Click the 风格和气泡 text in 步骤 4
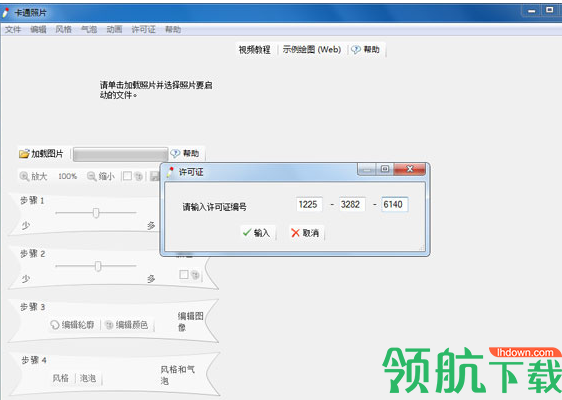This screenshot has height=400, width=562. [x=177, y=375]
